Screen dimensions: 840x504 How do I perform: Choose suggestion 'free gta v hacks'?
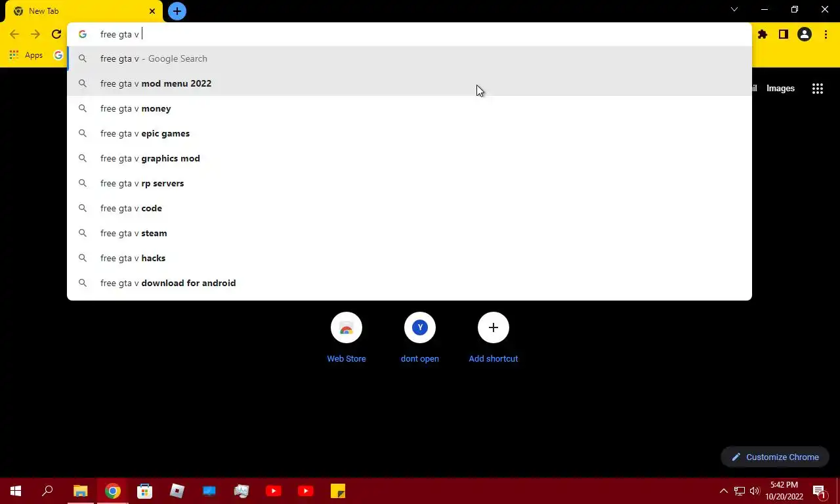coord(409,258)
